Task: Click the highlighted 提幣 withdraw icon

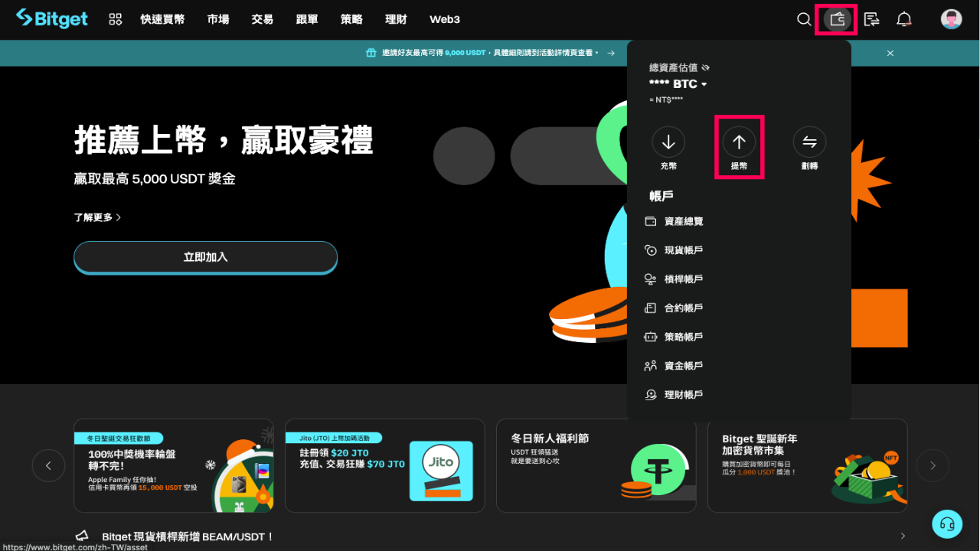Action: 739,142
